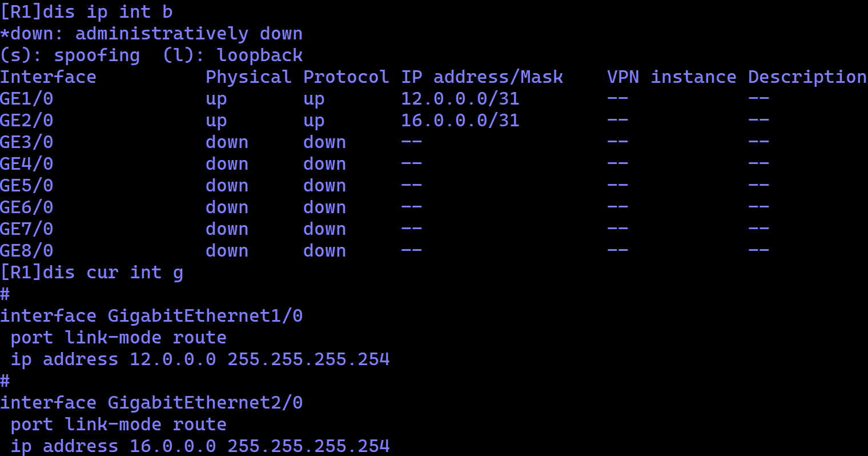Click the "ip address 12.0.0.0 255.255.255.254" line

click(200, 359)
